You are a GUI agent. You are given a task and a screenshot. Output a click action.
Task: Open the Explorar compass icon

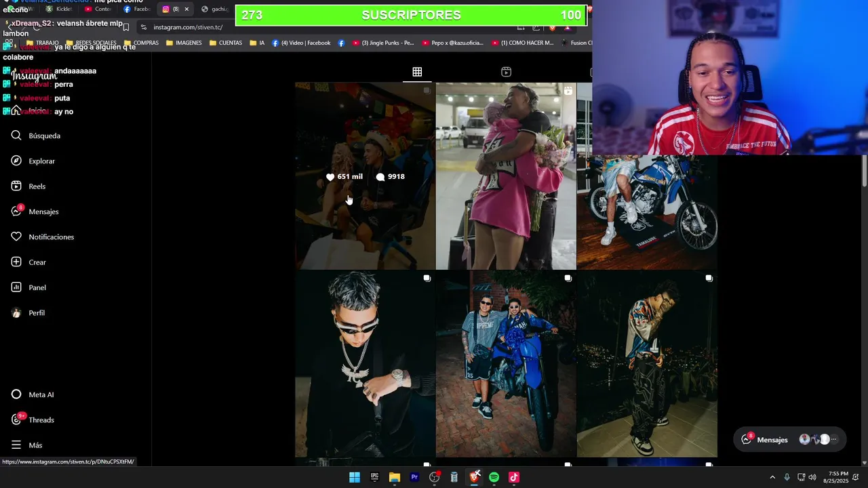pyautogui.click(x=17, y=161)
